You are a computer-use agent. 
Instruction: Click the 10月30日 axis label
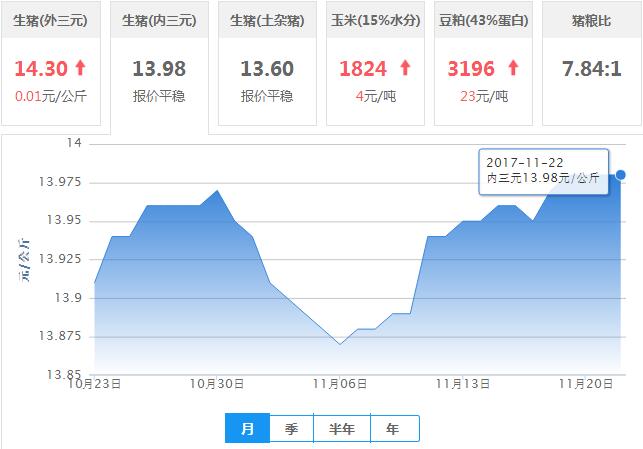[x=217, y=384]
